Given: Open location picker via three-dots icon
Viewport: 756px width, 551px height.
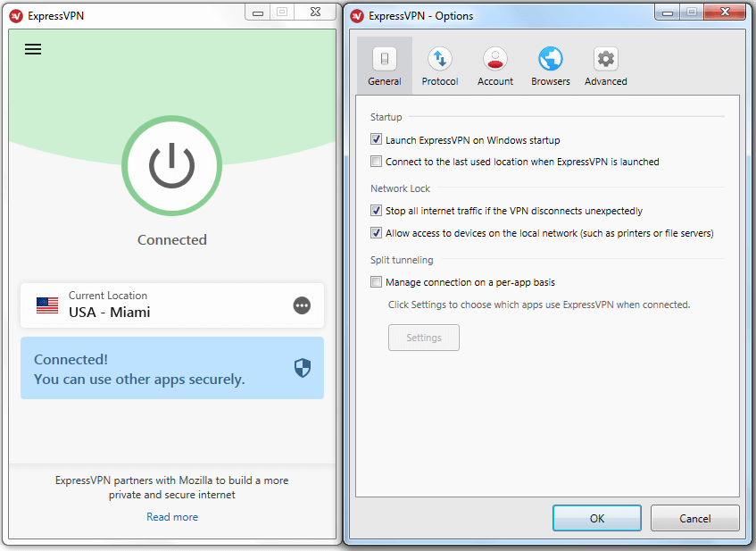Looking at the screenshot, I should [302, 305].
